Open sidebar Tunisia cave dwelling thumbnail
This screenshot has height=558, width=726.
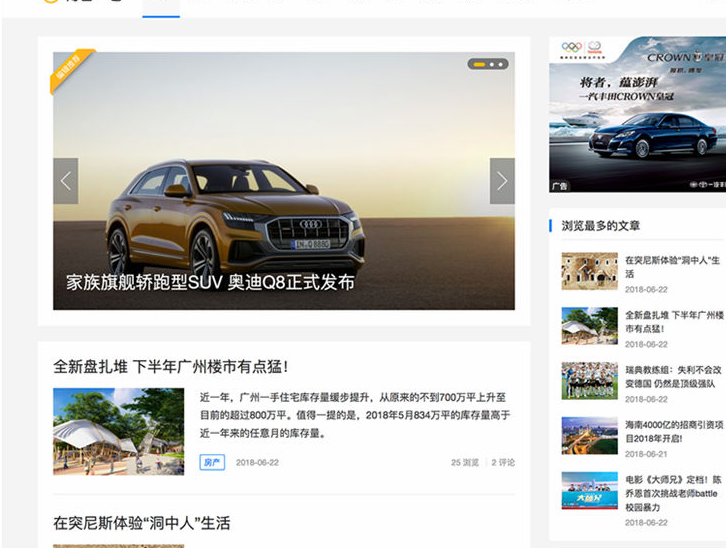pos(589,271)
